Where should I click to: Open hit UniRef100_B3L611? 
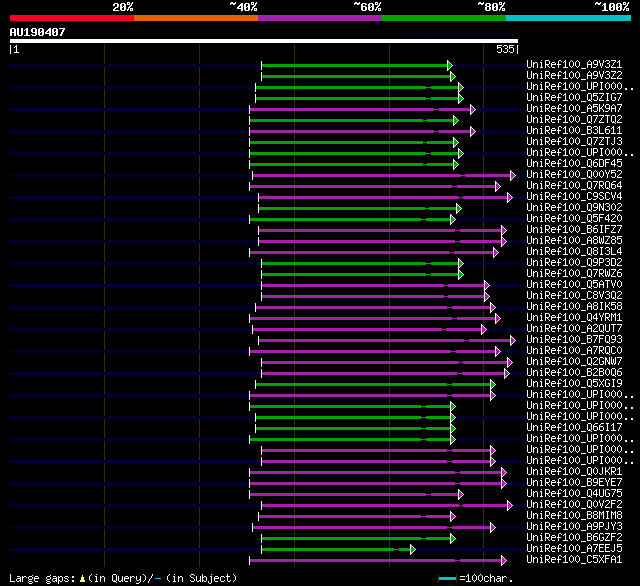point(574,131)
